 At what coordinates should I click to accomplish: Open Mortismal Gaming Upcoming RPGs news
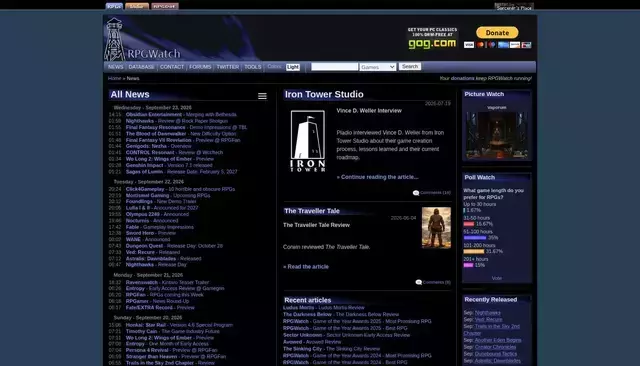pos(168,195)
